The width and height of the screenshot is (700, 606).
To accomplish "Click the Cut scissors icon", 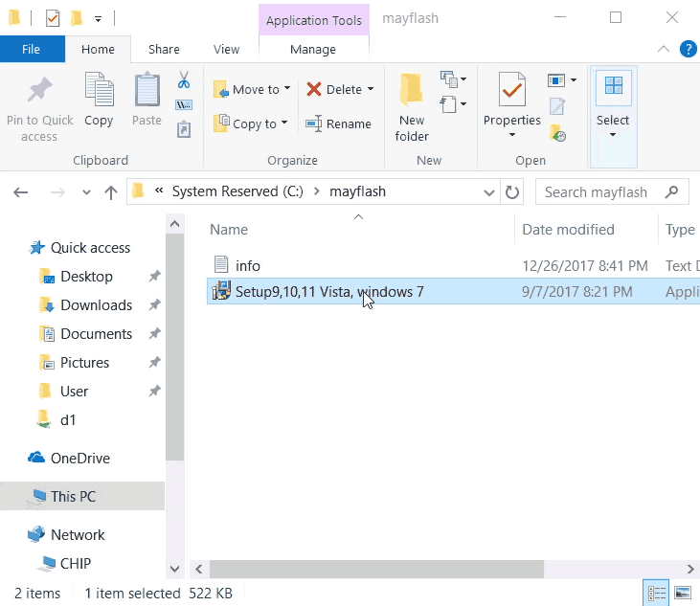I will coord(184,79).
